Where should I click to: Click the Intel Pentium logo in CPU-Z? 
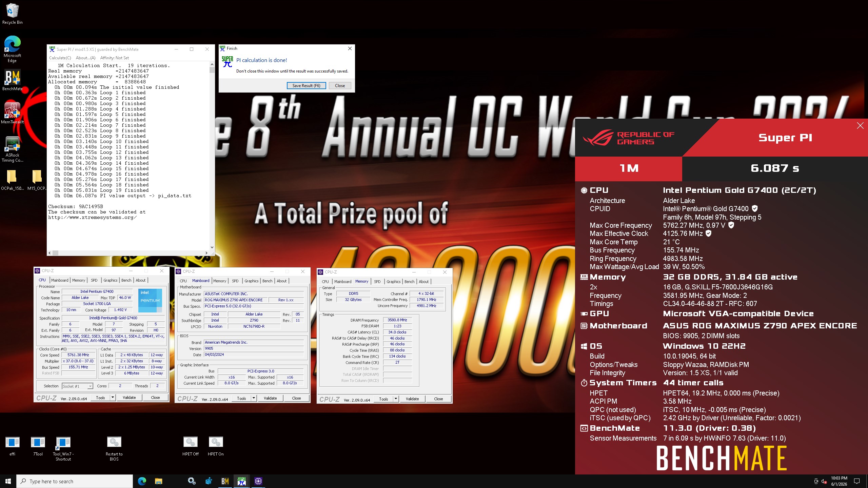tap(150, 300)
